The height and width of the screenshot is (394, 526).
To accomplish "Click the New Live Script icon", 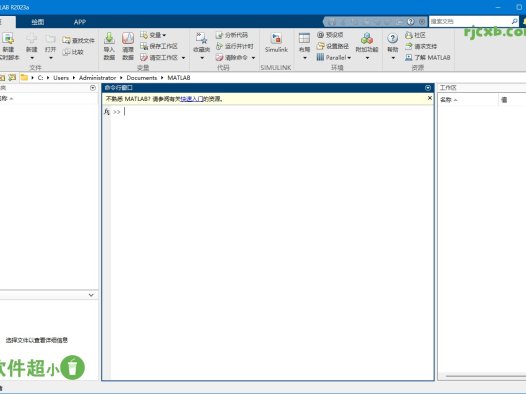I will (x=8, y=39).
